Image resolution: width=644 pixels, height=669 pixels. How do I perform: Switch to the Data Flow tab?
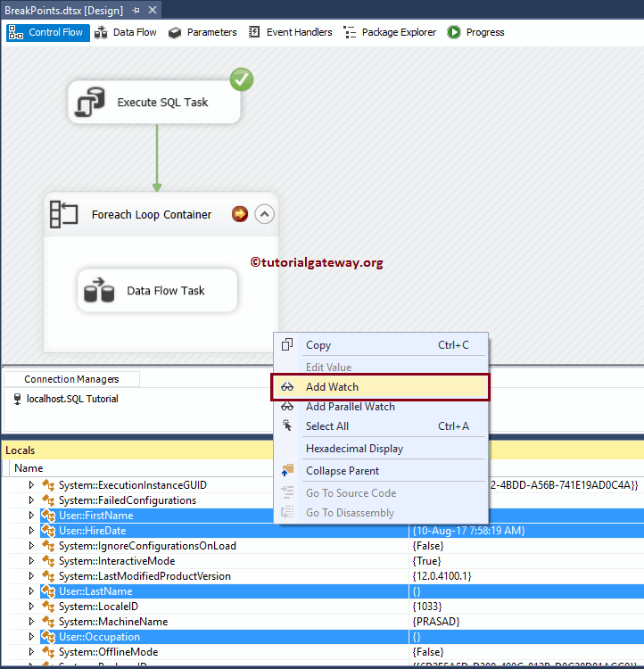tap(126, 32)
